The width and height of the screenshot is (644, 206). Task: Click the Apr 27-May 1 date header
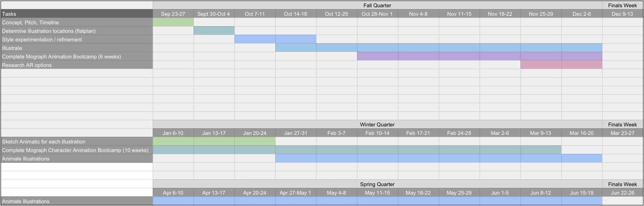coord(296,193)
